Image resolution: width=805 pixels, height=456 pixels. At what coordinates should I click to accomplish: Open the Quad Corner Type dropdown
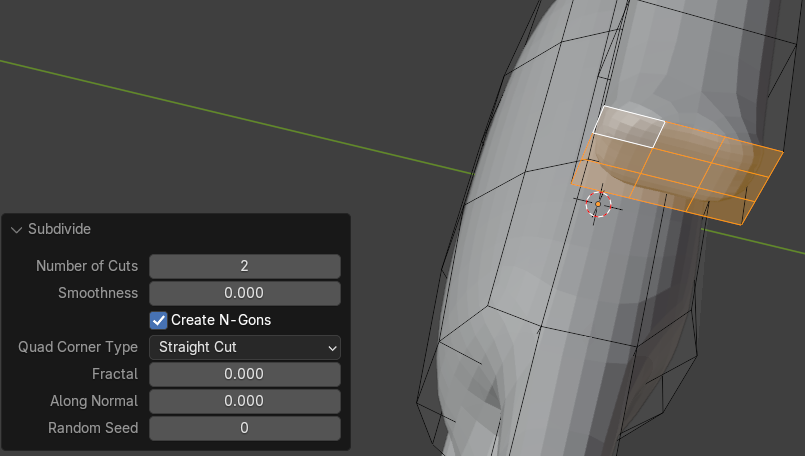pyautogui.click(x=244, y=347)
